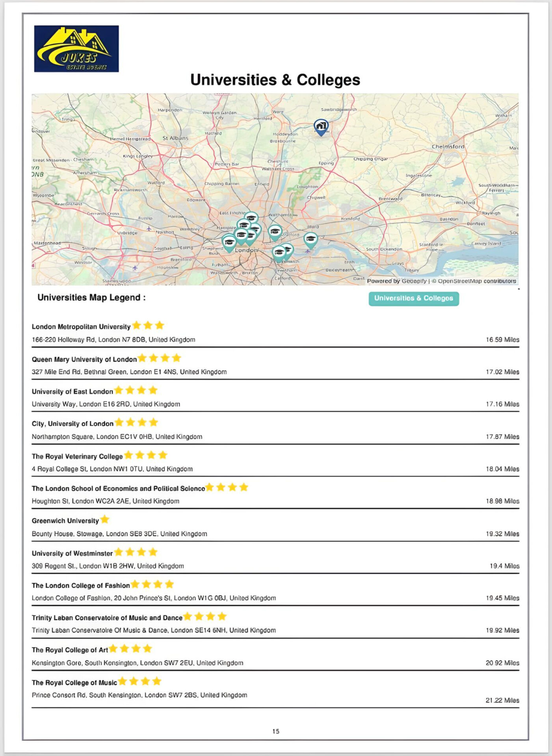Click the 20.92 Miles distance

(x=502, y=663)
